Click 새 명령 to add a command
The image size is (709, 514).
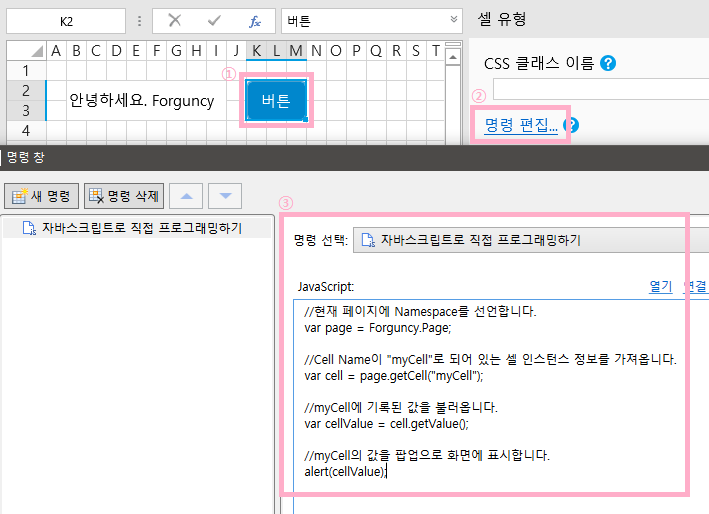pyautogui.click(x=41, y=196)
